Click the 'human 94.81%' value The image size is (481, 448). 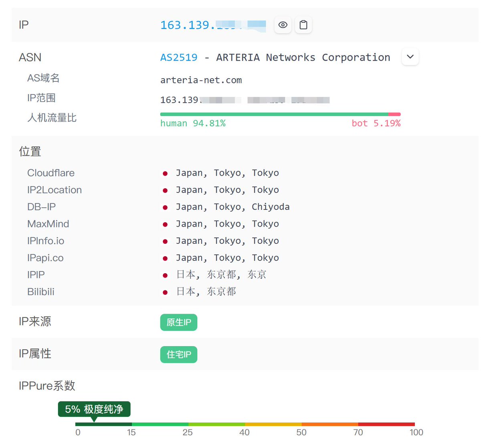[193, 124]
